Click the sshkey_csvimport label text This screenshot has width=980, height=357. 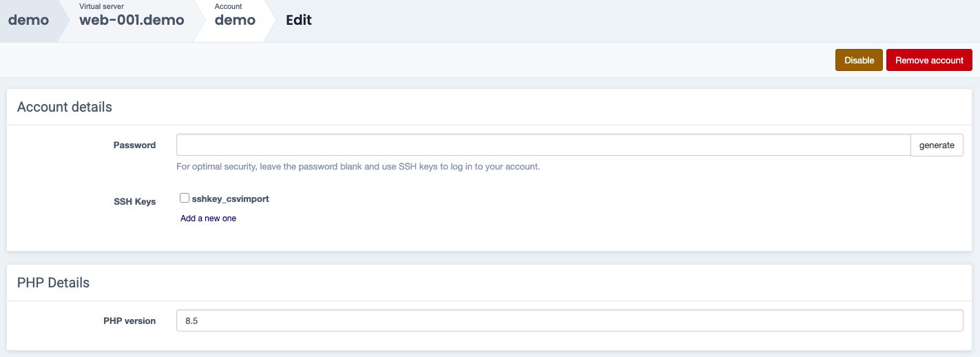(230, 198)
